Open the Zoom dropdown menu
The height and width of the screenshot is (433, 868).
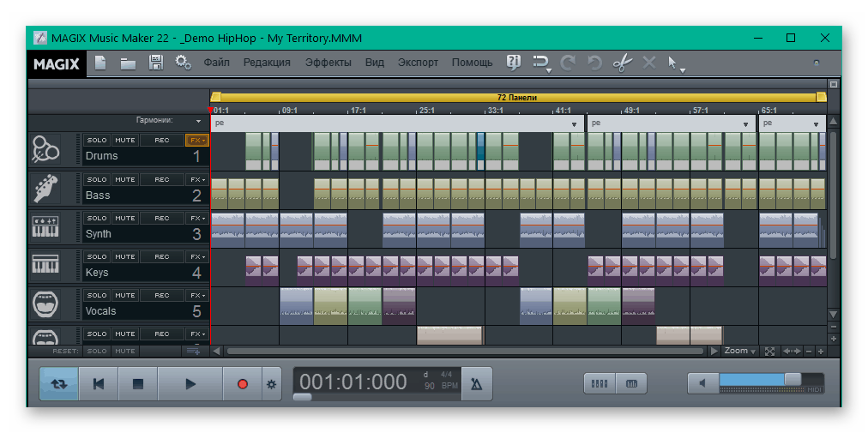pyautogui.click(x=739, y=351)
